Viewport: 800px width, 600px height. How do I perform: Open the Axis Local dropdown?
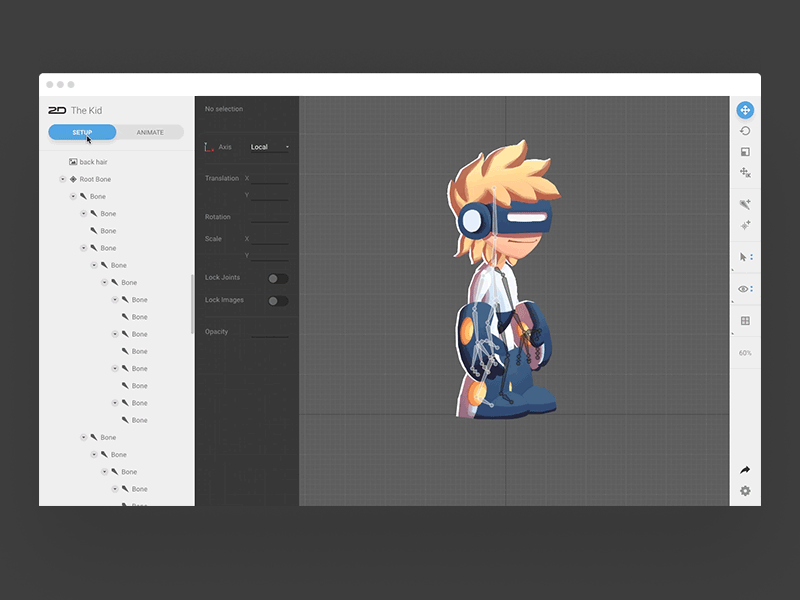(269, 147)
